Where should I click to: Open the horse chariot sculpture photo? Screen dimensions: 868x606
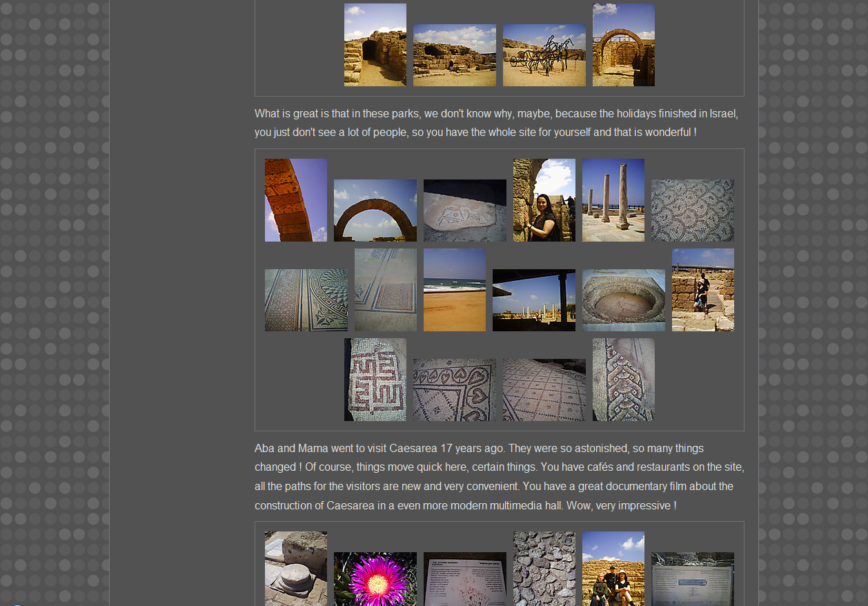click(x=544, y=55)
